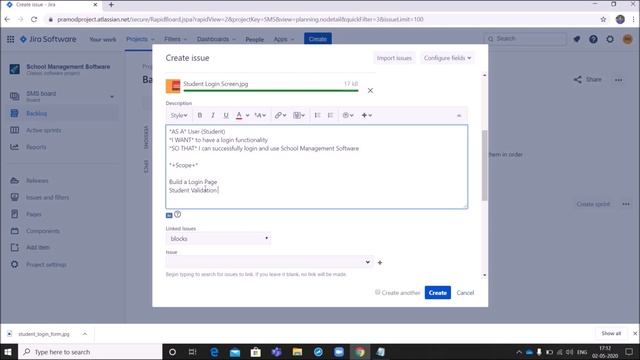640x360 pixels.
Task: Insert a numbered list
Action: point(330,116)
